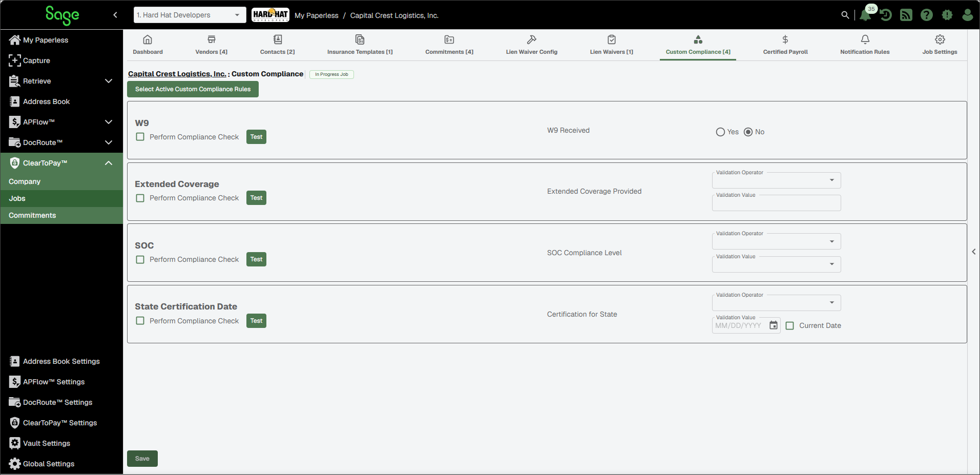Click My Paperless breadcrumb
The width and height of the screenshot is (980, 475).
[x=317, y=15]
